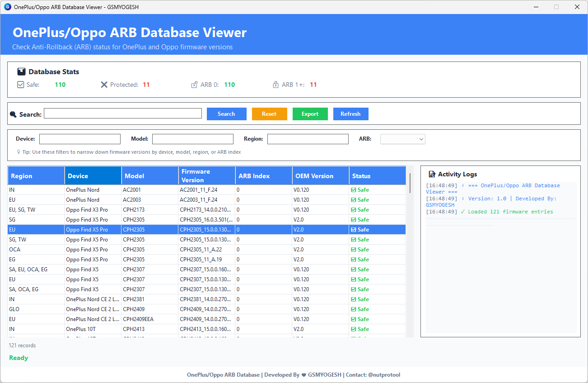Image resolution: width=588 pixels, height=383 pixels.
Task: Click Safe status checkbox for AC2001 row
Action: [354, 190]
